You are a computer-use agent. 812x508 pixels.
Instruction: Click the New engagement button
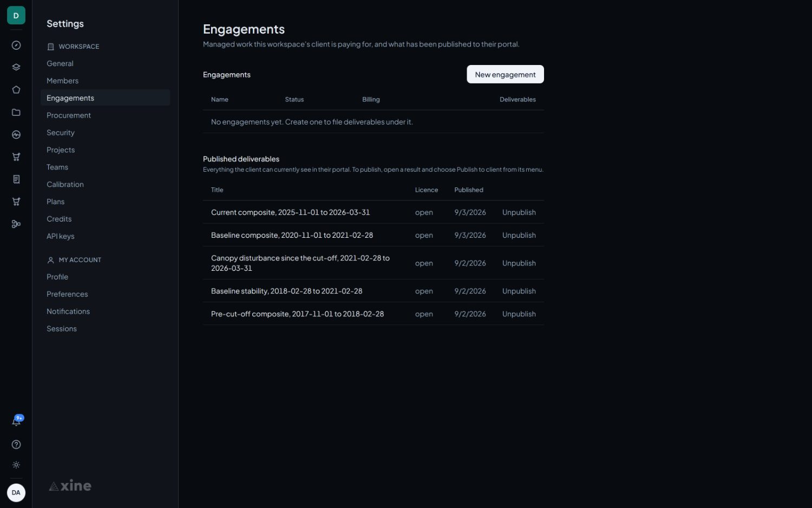tap(505, 75)
